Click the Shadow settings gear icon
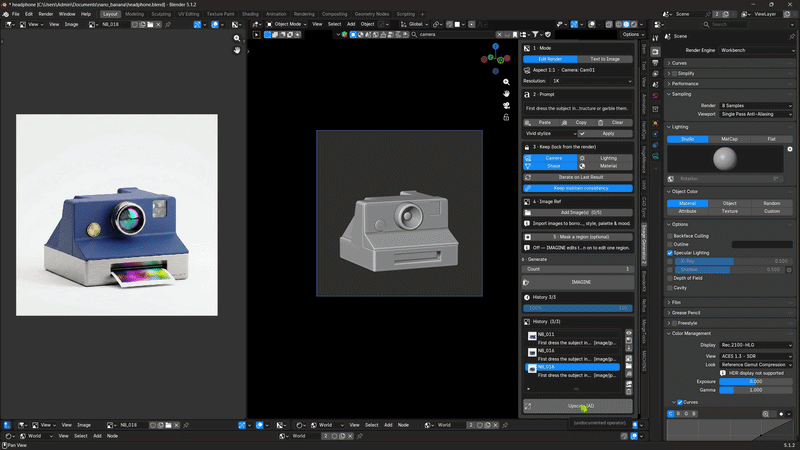 (x=789, y=269)
